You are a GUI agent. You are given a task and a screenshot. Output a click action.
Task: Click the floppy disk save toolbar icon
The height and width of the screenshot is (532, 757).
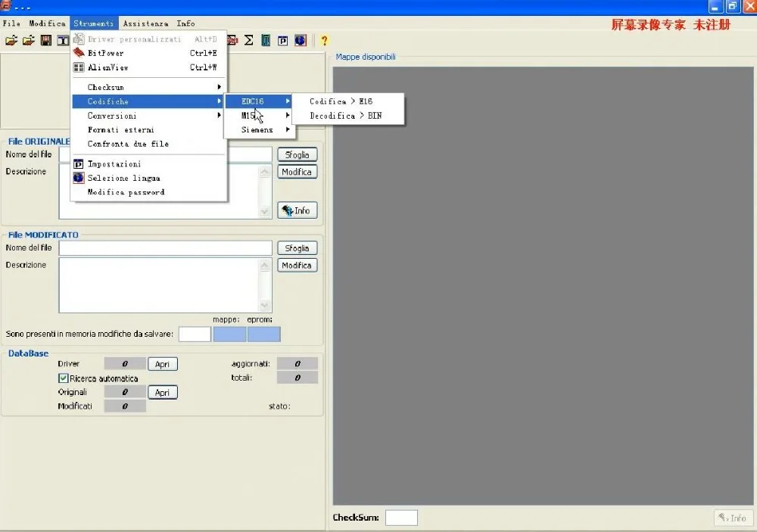tap(46, 41)
